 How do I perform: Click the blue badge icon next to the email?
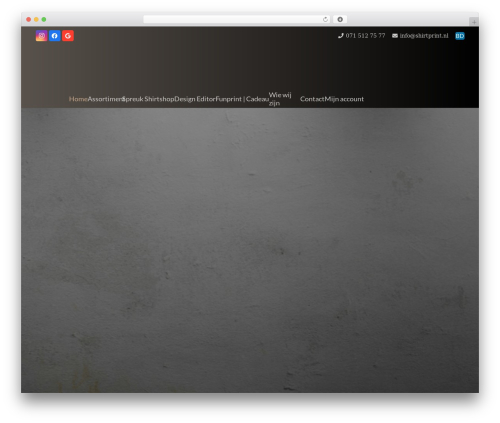click(460, 36)
